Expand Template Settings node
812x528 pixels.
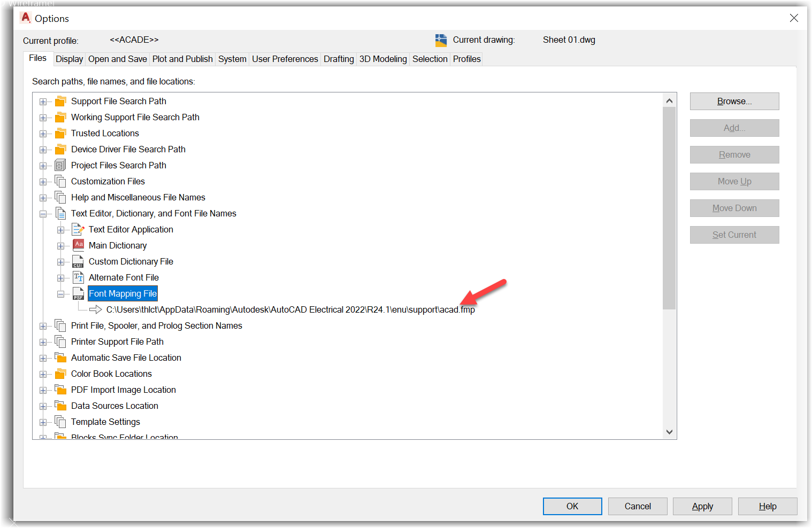point(43,422)
